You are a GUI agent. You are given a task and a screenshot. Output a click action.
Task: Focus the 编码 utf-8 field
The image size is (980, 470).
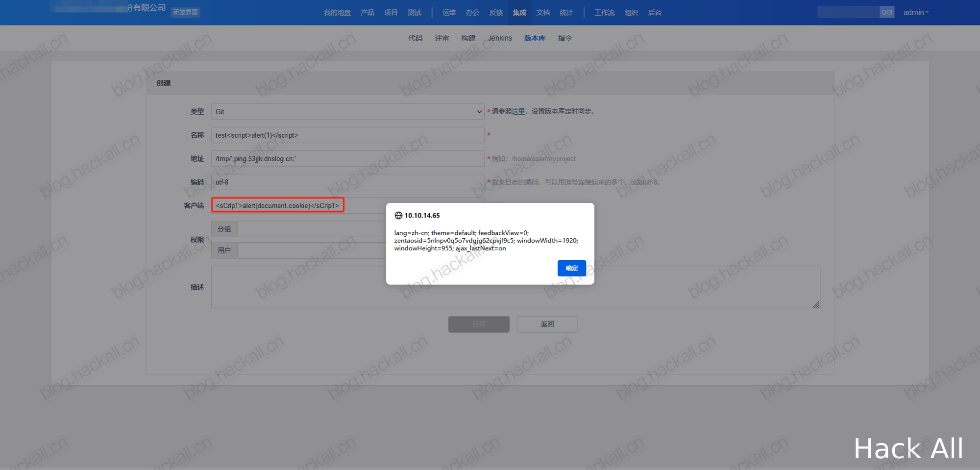point(347,182)
